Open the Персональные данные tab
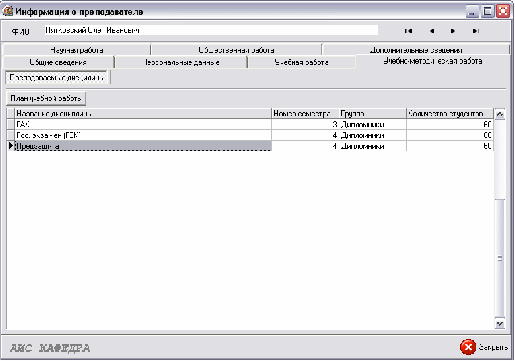The width and height of the screenshot is (515, 361). pyautogui.click(x=182, y=62)
